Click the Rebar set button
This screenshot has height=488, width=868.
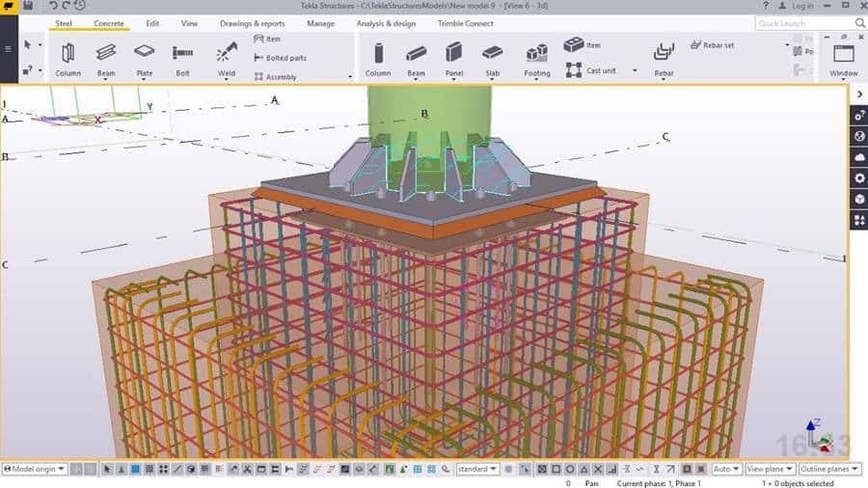click(x=718, y=44)
